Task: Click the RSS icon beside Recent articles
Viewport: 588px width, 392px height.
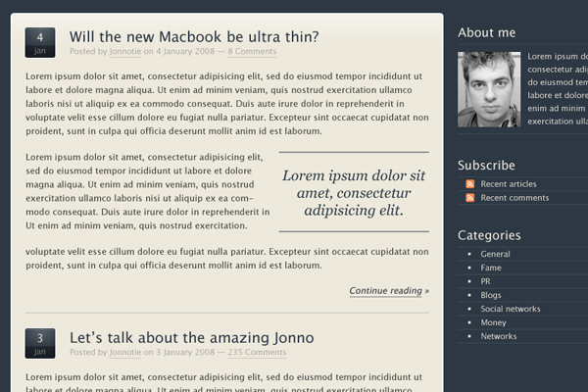Action: [x=469, y=184]
